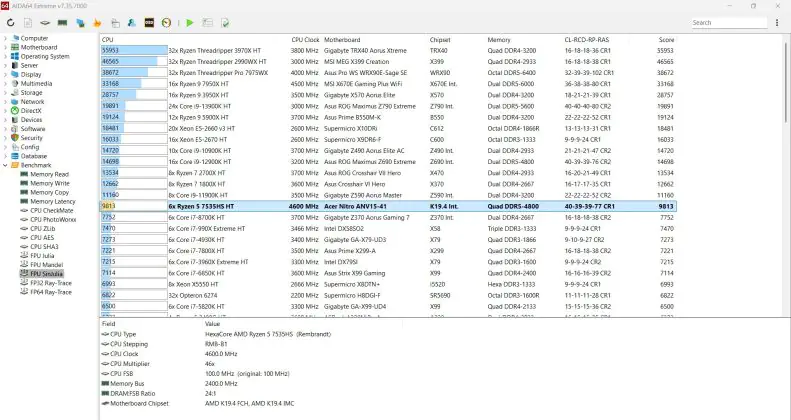Click the blue user toolbar icon

(132, 23)
